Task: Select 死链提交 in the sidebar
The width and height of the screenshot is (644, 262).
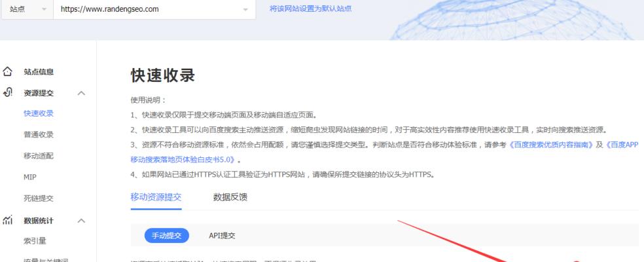Action: point(39,198)
